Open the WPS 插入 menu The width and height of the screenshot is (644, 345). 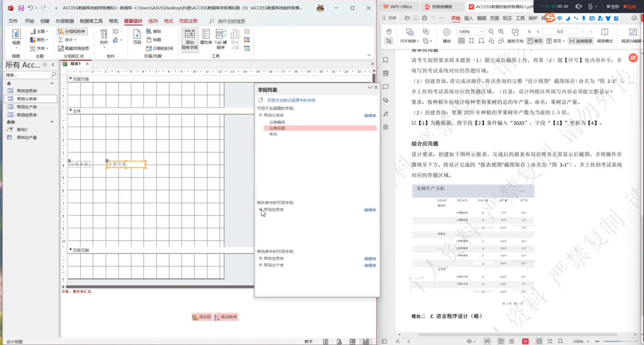(468, 18)
